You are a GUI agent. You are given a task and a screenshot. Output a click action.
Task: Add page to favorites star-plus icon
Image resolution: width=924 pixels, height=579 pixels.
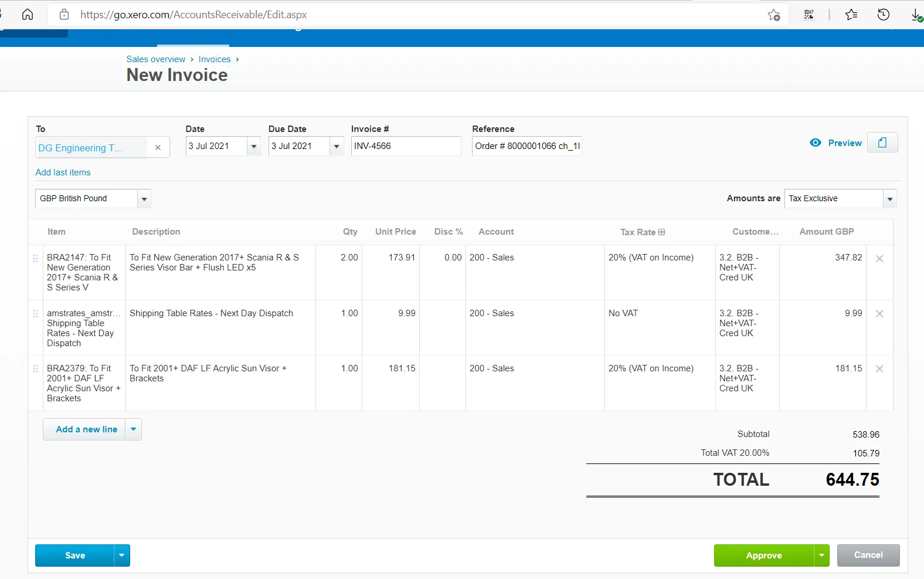click(774, 15)
